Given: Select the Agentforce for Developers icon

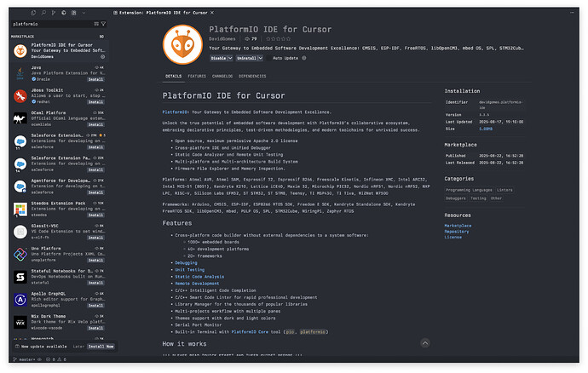Looking at the screenshot, I should click(x=20, y=186).
